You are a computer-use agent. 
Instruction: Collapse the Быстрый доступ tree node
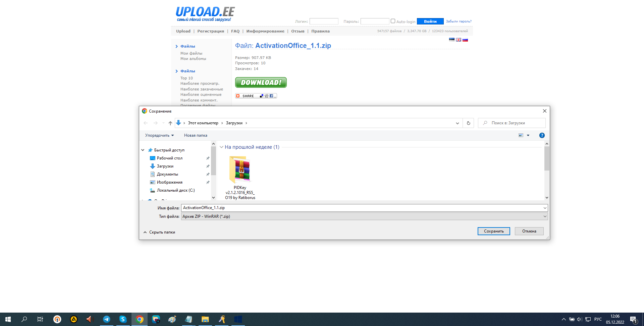143,150
